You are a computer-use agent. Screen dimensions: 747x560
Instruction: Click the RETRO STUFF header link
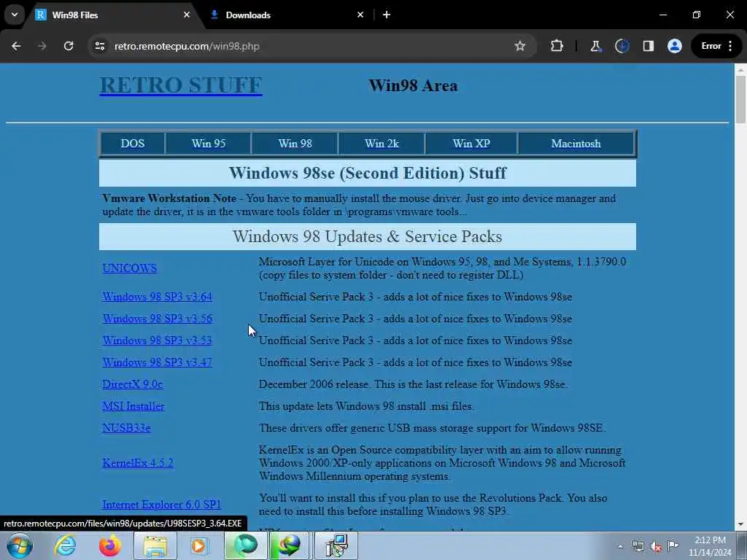(181, 86)
